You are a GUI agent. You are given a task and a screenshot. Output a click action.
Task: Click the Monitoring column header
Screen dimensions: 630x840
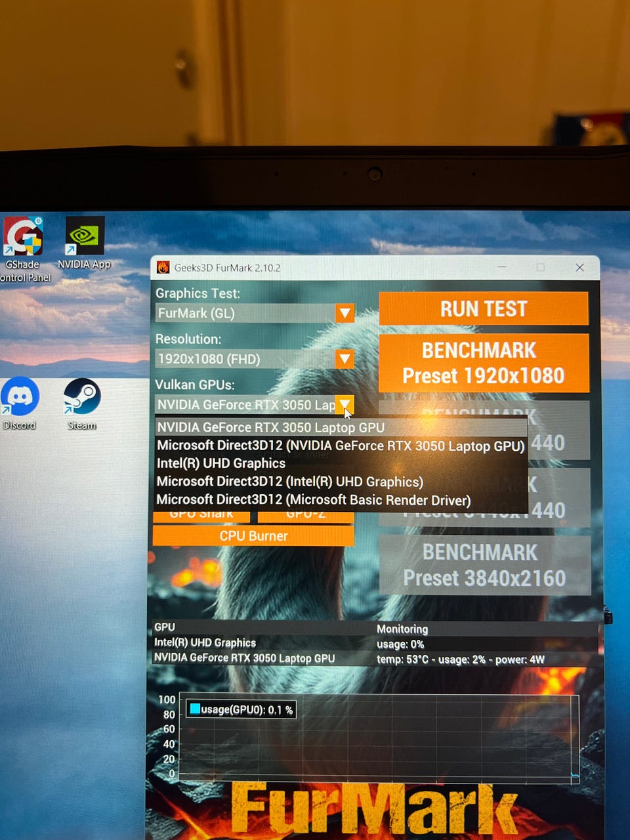click(x=402, y=629)
